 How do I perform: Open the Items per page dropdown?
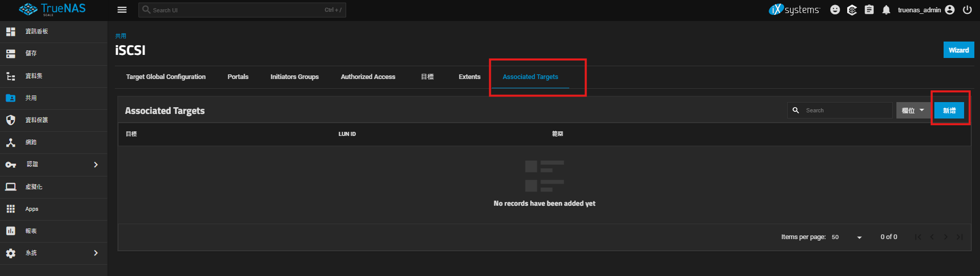tap(847, 237)
